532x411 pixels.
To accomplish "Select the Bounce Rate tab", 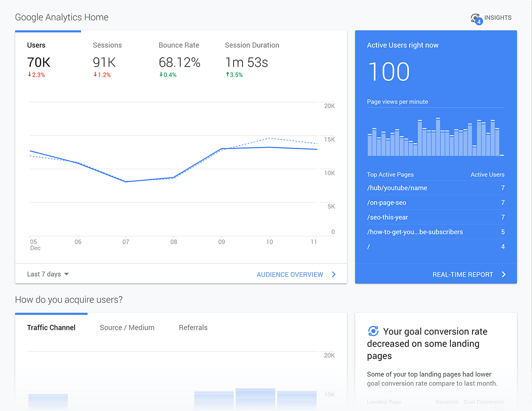I will [x=179, y=45].
